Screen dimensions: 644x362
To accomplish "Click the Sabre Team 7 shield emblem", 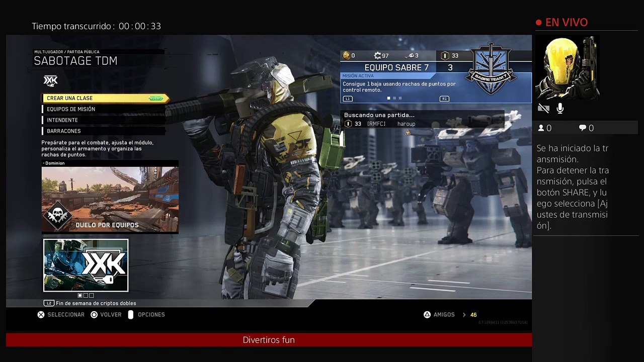I will click(x=491, y=69).
